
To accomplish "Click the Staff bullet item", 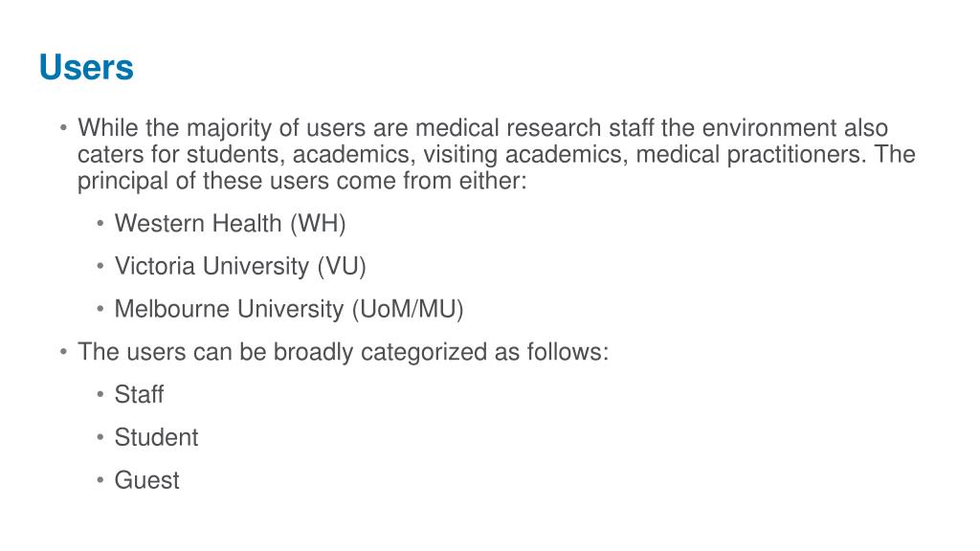I will pos(139,394).
